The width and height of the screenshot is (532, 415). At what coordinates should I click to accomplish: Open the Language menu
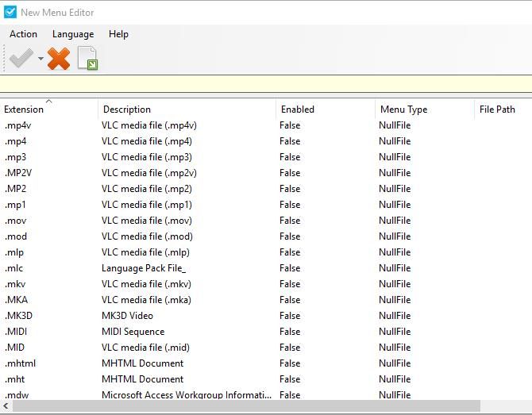pyautogui.click(x=73, y=34)
